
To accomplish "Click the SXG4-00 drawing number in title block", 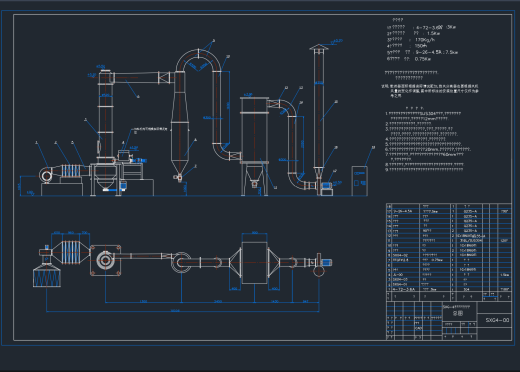I will (x=497, y=320).
